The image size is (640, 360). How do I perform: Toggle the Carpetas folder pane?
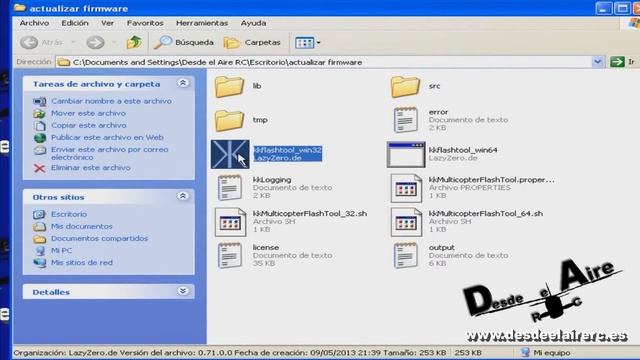pyautogui.click(x=252, y=42)
